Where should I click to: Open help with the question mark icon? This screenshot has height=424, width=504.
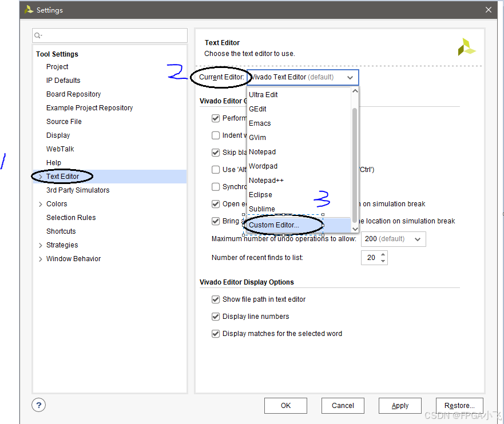(38, 405)
